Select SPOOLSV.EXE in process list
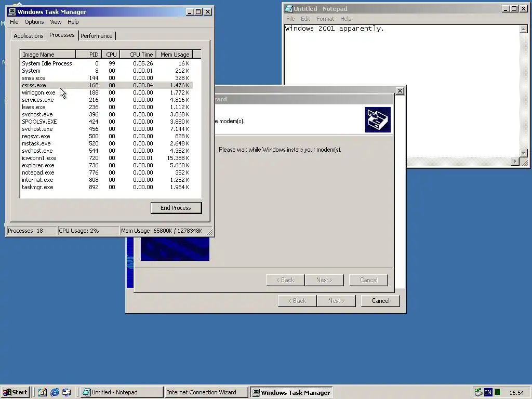Viewport: 532px width, 399px height. pyautogui.click(x=107, y=122)
